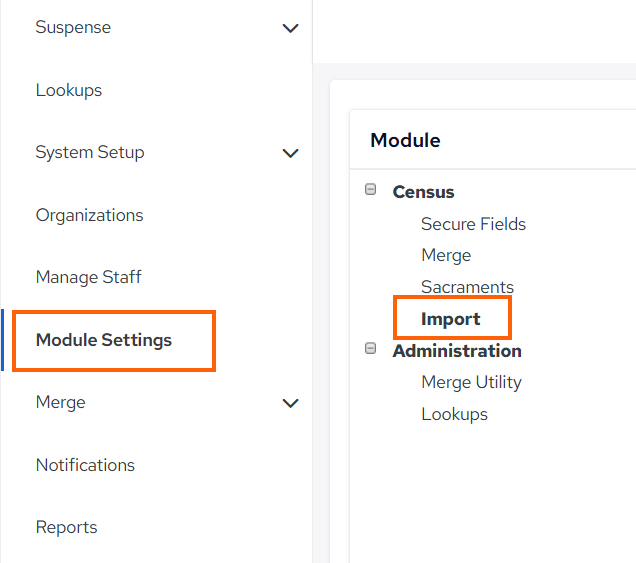Viewport: 636px width, 563px height.
Task: Select Merge Utility under Administration
Action: click(x=471, y=382)
